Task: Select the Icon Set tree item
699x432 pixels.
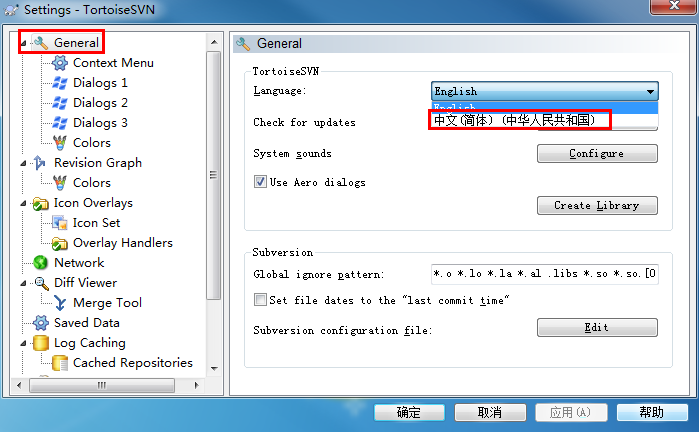Action: click(96, 223)
